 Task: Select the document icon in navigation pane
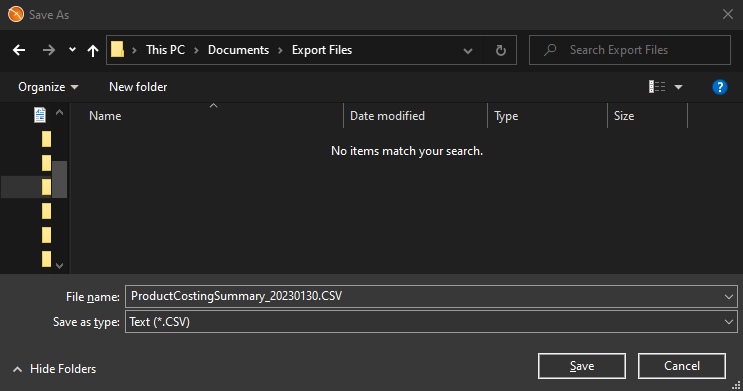(x=40, y=115)
